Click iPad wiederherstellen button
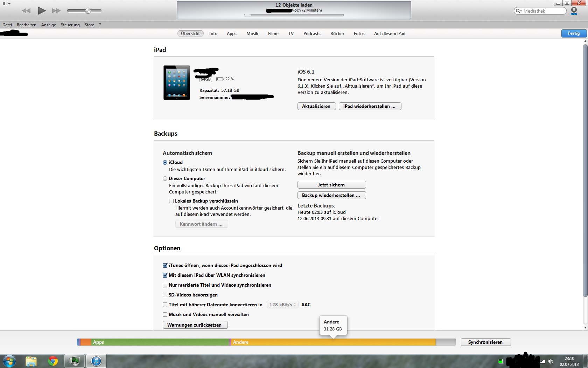The height and width of the screenshot is (368, 588). click(370, 106)
